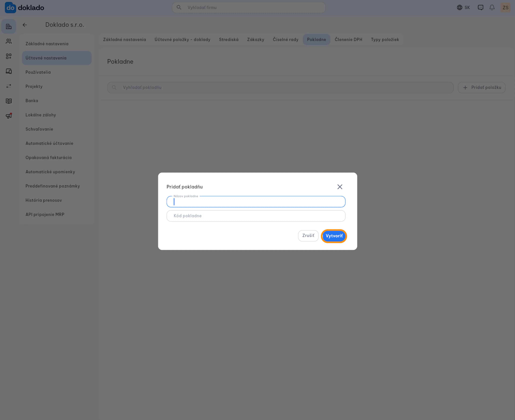This screenshot has height=420, width=515.
Task: Open the devices icon in left sidebar
Action: coord(9,71)
